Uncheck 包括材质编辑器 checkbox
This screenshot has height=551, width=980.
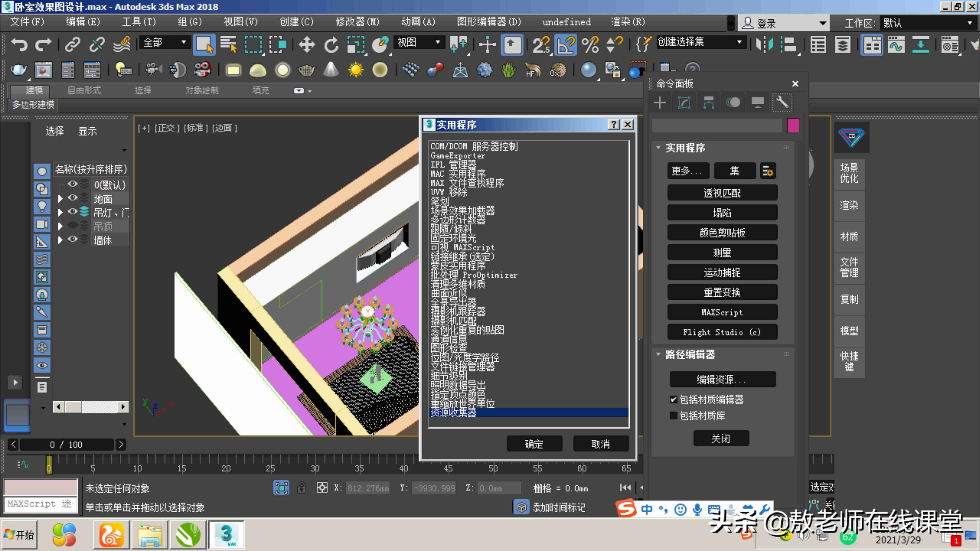673,399
